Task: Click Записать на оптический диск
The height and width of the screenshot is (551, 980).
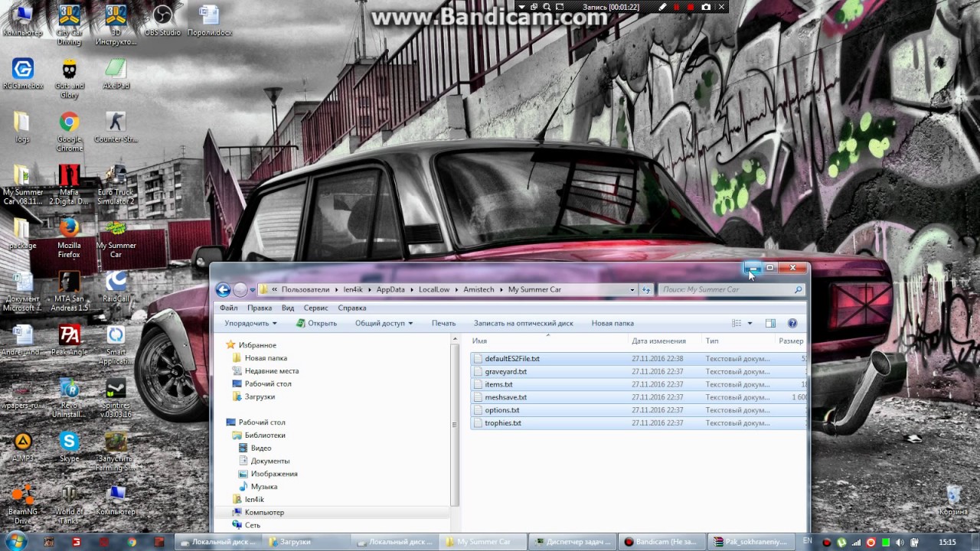Action: point(523,324)
